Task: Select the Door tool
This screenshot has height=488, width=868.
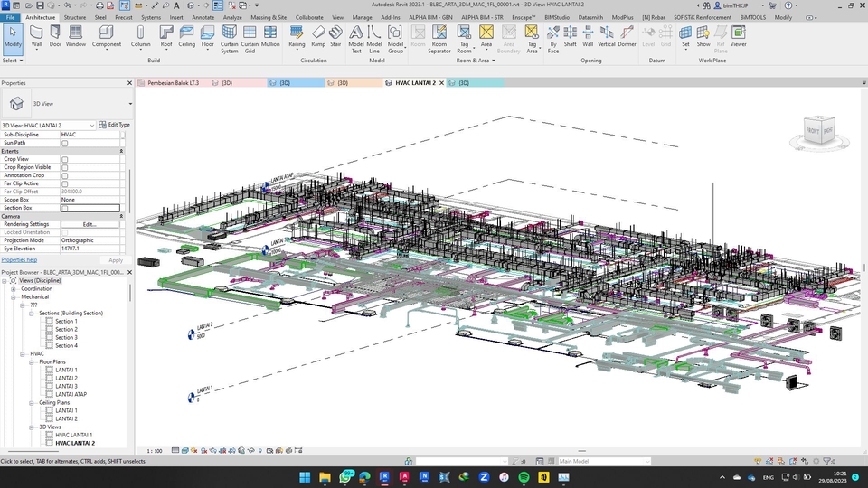Action: [55, 36]
